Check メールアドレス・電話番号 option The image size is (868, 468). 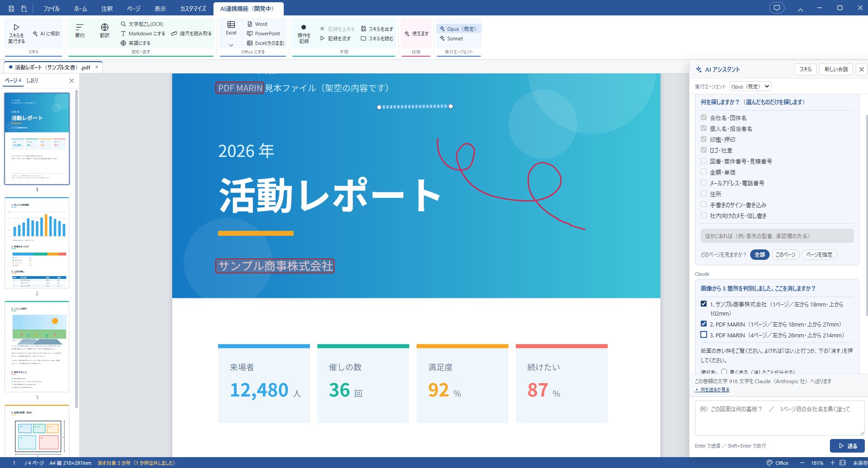pos(703,183)
